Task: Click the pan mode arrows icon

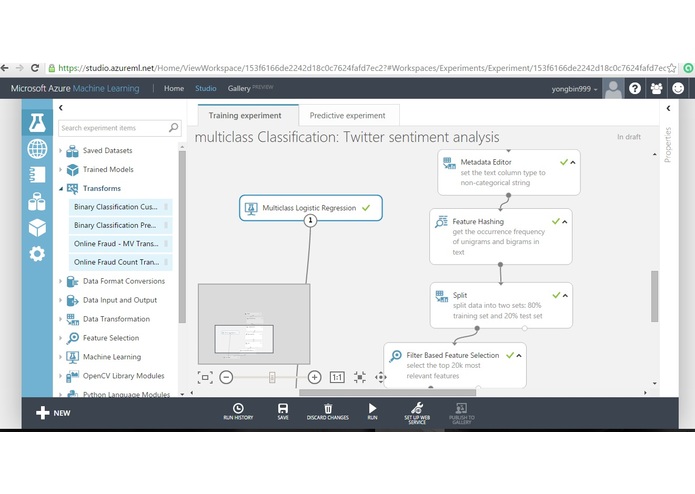Action: (x=381, y=377)
